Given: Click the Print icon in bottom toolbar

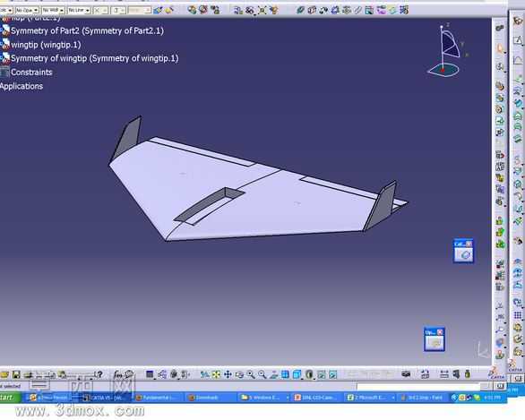Looking at the screenshot, I should [28, 375].
